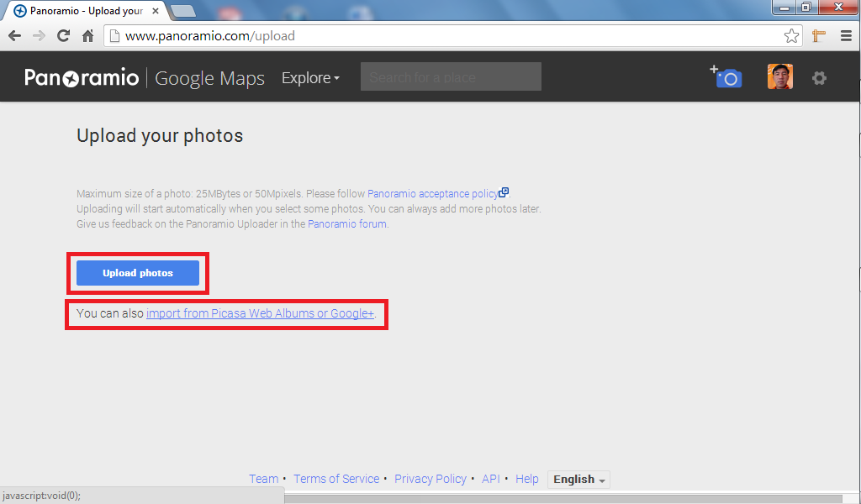Click the external link icon after acceptance policy
This screenshot has height=504, width=861.
pyautogui.click(x=504, y=192)
